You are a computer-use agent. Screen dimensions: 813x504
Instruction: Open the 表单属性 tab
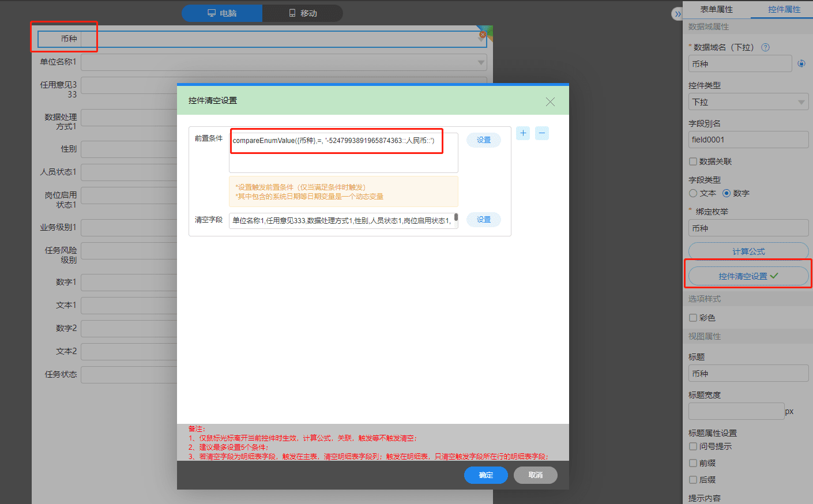tap(716, 9)
